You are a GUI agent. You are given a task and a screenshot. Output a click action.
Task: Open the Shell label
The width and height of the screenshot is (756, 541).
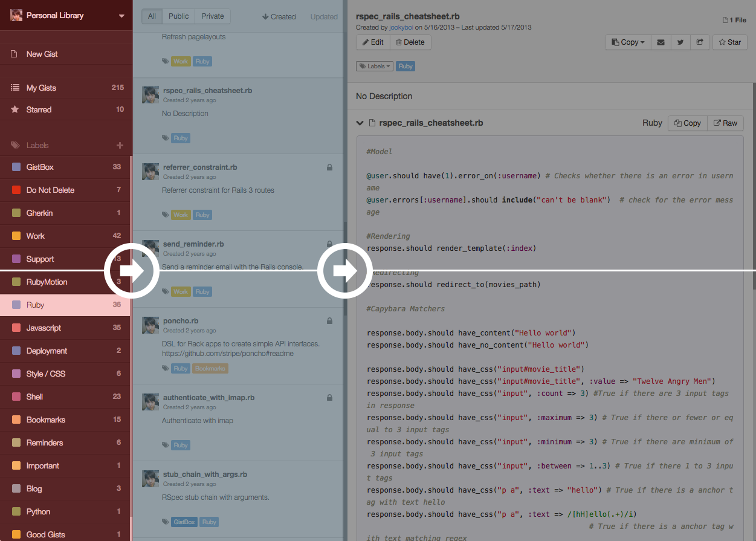[x=65, y=397]
